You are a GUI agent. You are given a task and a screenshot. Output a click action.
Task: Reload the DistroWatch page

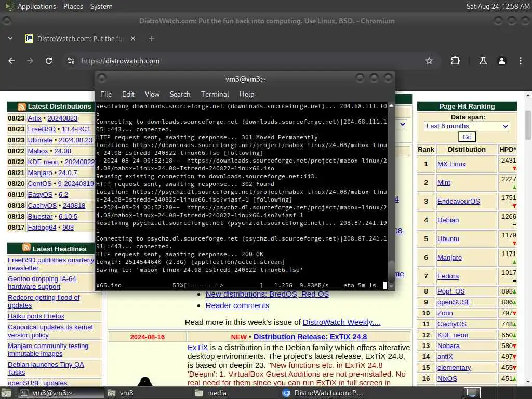49,61
